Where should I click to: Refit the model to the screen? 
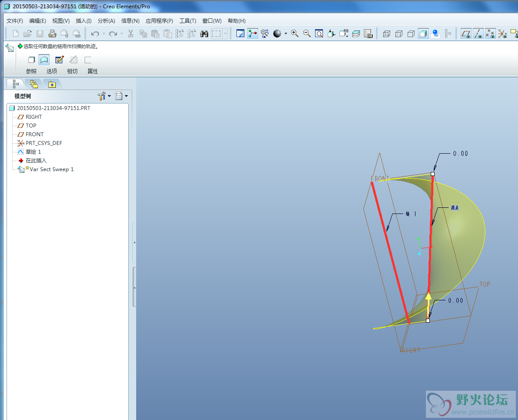coord(319,33)
